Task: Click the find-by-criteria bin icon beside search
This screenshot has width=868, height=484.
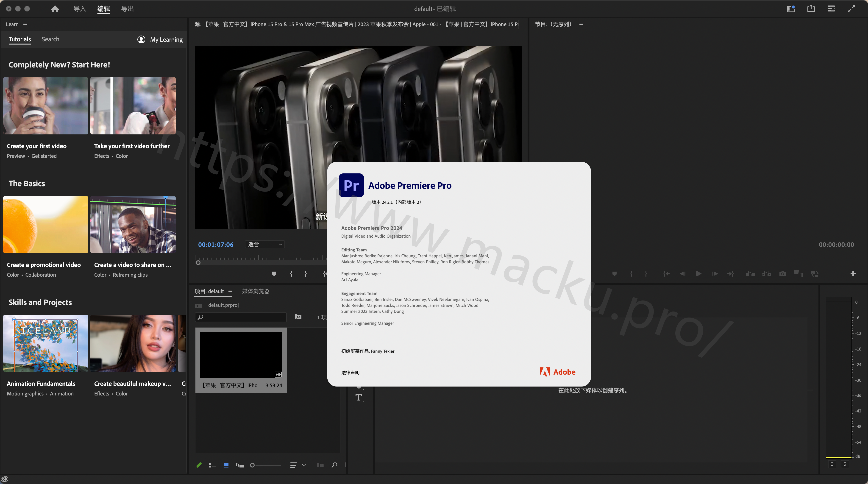Action: point(298,317)
